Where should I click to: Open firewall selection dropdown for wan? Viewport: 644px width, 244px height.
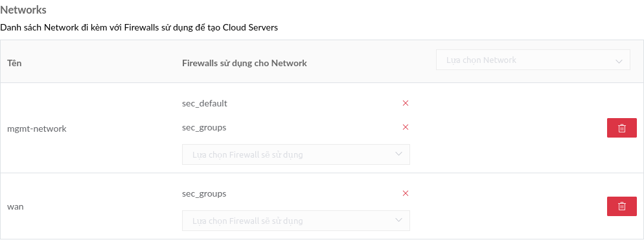(295, 221)
